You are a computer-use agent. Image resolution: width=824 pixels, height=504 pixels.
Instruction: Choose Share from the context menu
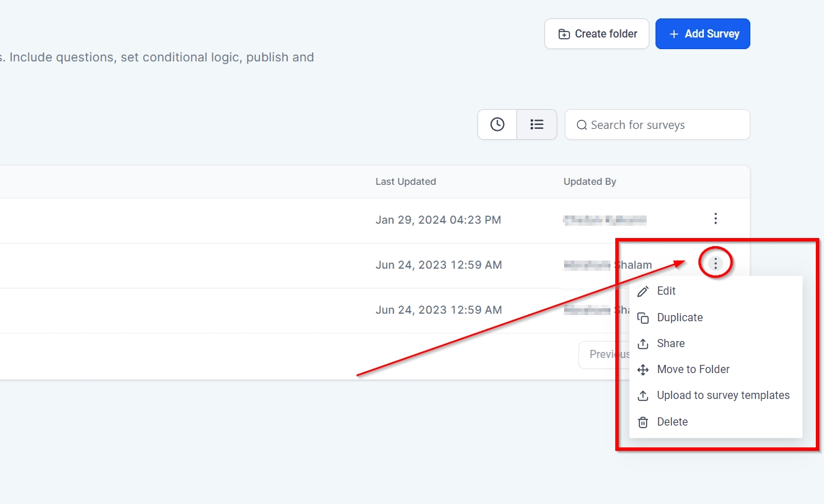(671, 344)
